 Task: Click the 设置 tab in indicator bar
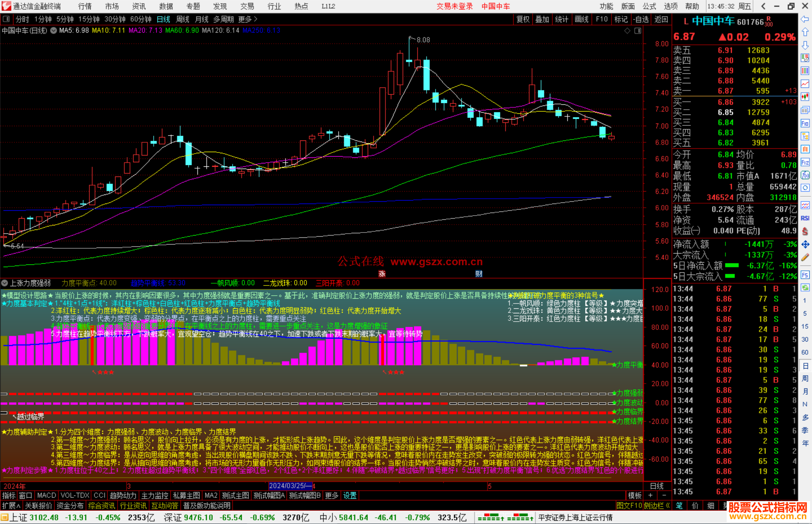pyautogui.click(x=350, y=495)
